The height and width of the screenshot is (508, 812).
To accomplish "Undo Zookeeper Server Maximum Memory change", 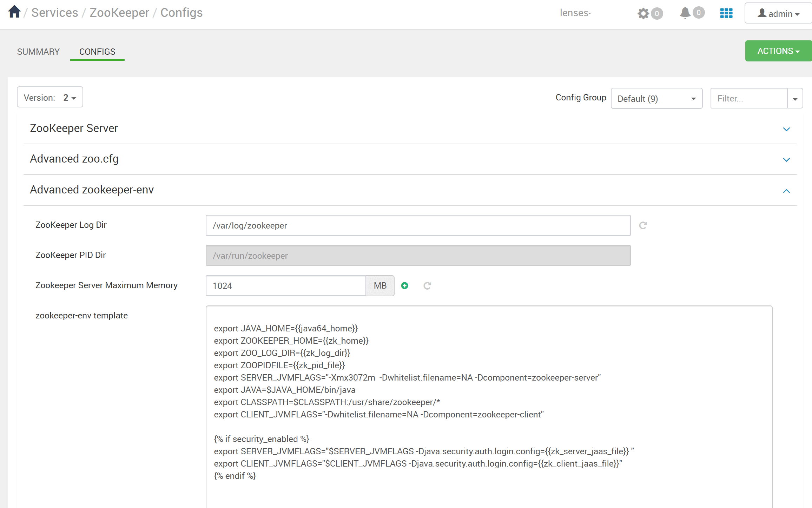I will [427, 286].
